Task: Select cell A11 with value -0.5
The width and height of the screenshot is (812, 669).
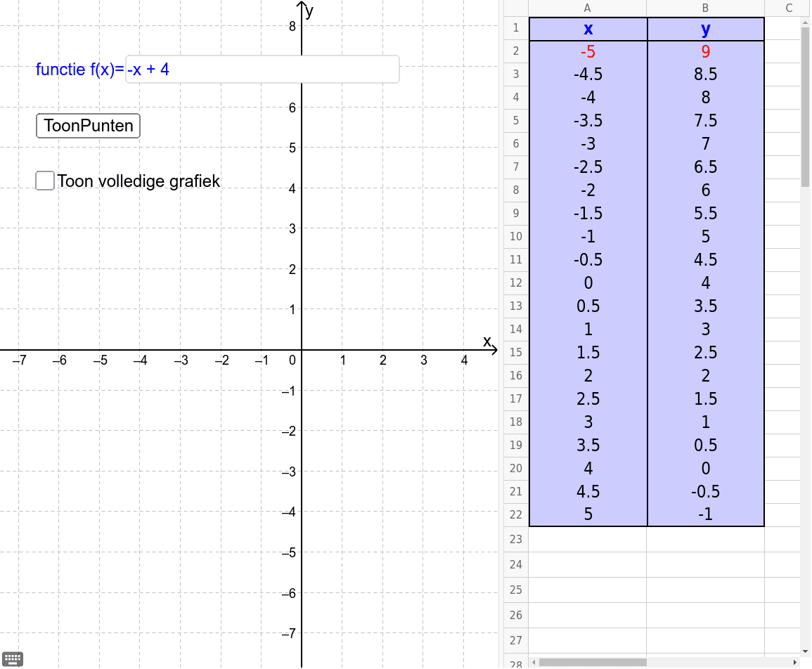Action: [x=588, y=260]
